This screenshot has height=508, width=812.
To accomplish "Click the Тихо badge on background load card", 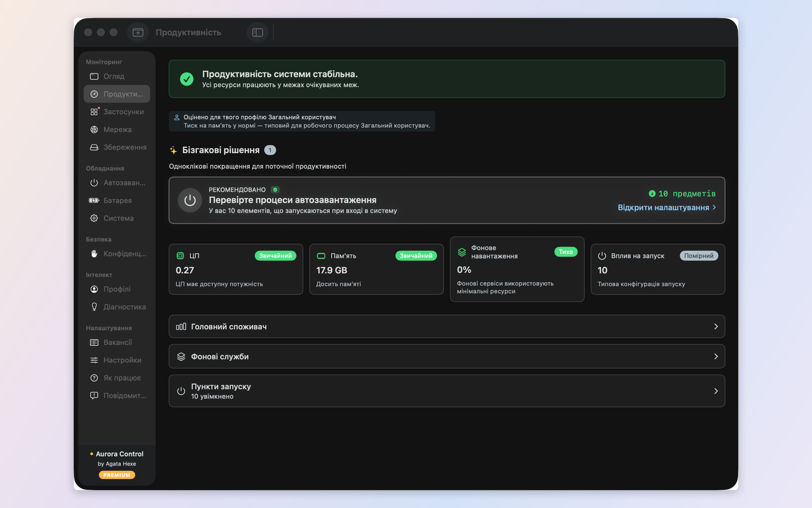I will (x=566, y=252).
